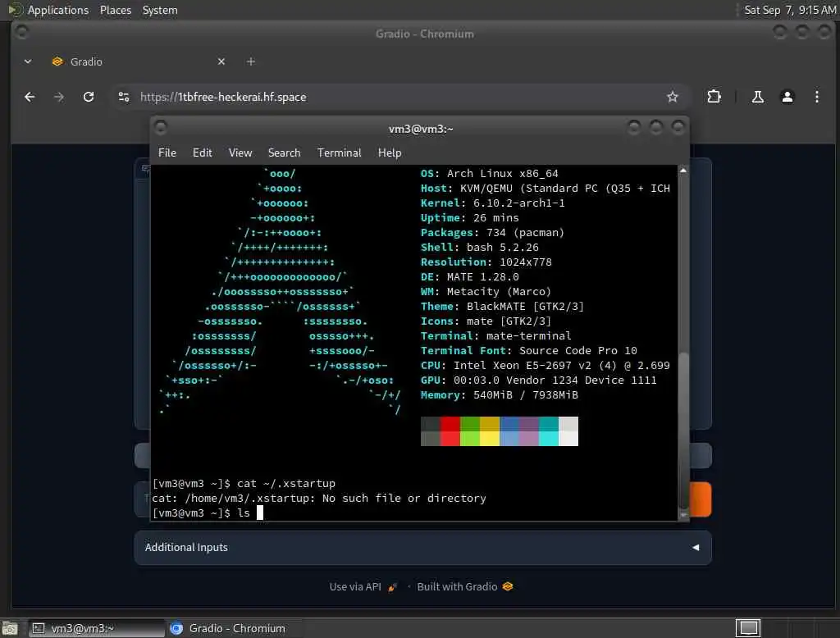This screenshot has width=840, height=638.
Task: Click the terminal scrollbar thumb
Action: [683, 431]
